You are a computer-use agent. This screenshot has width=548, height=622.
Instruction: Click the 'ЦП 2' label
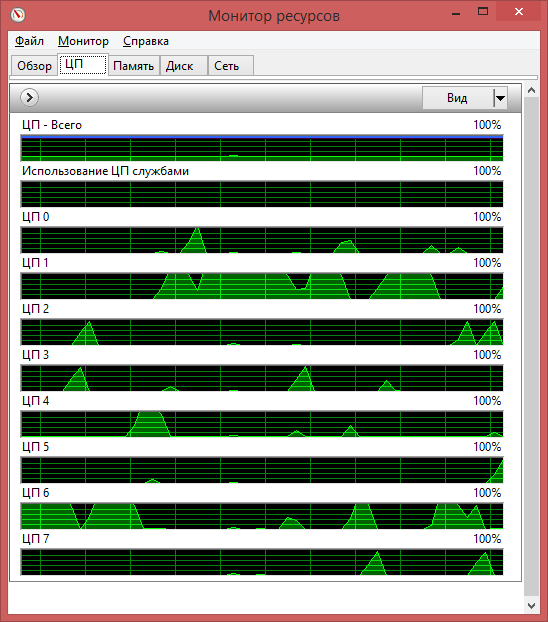pyautogui.click(x=35, y=309)
